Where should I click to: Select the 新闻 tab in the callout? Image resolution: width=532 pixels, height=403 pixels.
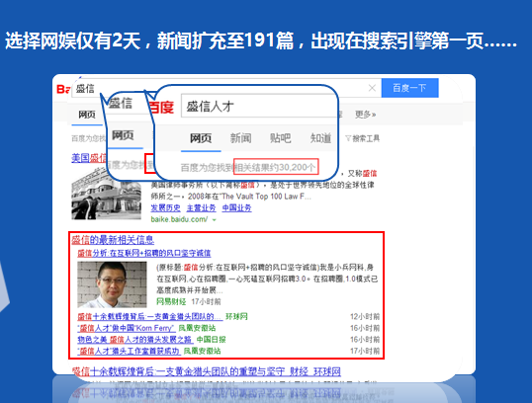pyautogui.click(x=241, y=138)
